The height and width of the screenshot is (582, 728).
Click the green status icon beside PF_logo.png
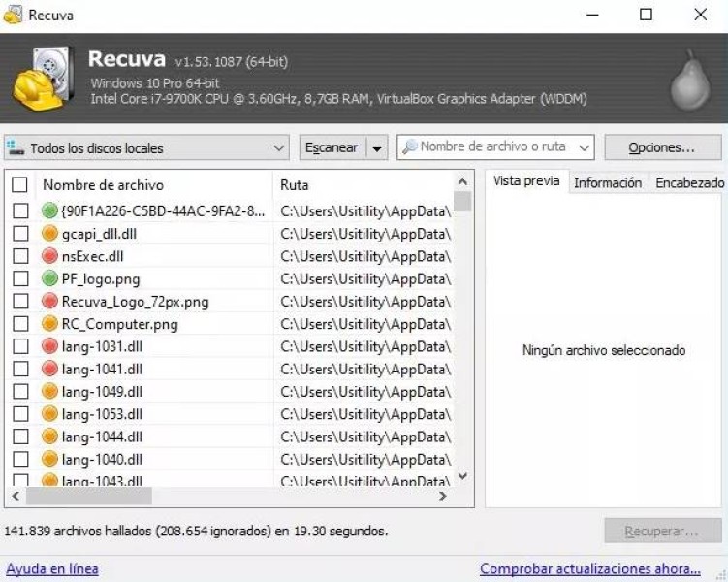50,278
